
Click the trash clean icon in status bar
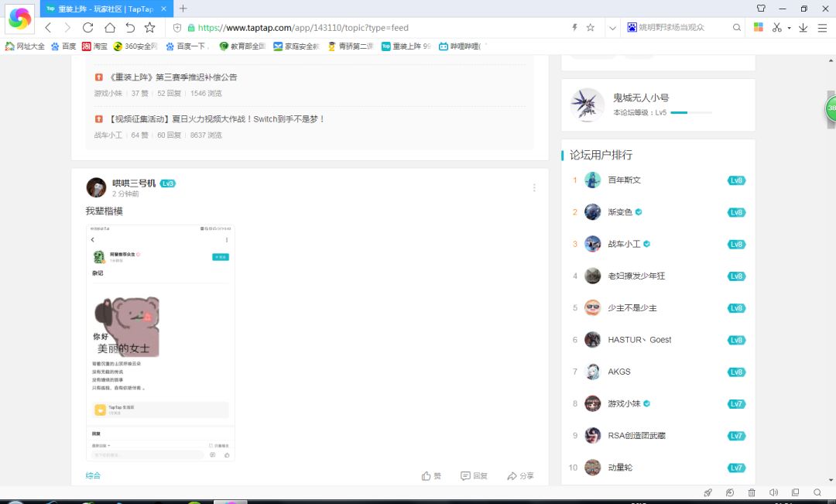(752, 493)
